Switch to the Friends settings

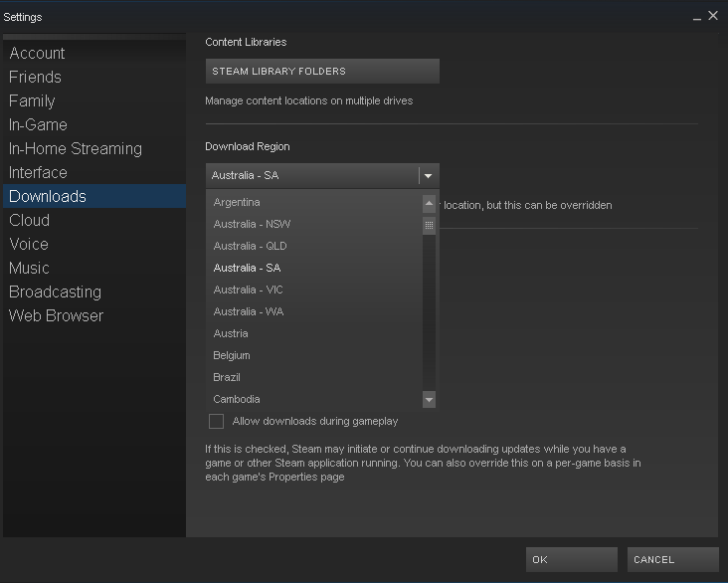point(94,77)
